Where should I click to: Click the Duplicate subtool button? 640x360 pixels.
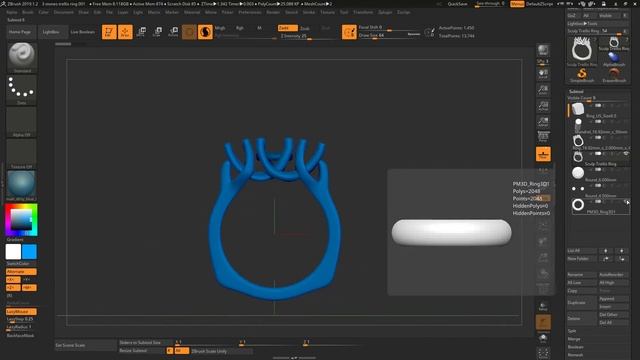pos(582,303)
